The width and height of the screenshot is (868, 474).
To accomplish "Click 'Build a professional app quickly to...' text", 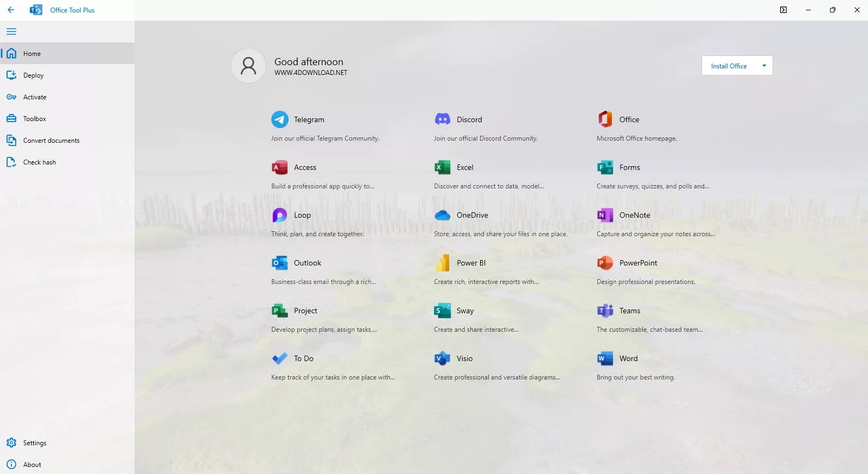I will point(323,186).
